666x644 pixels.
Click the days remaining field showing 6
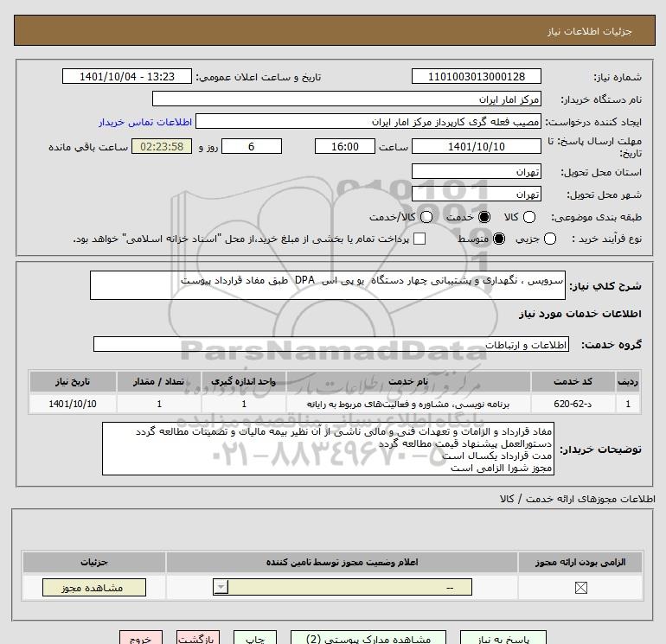[x=252, y=146]
